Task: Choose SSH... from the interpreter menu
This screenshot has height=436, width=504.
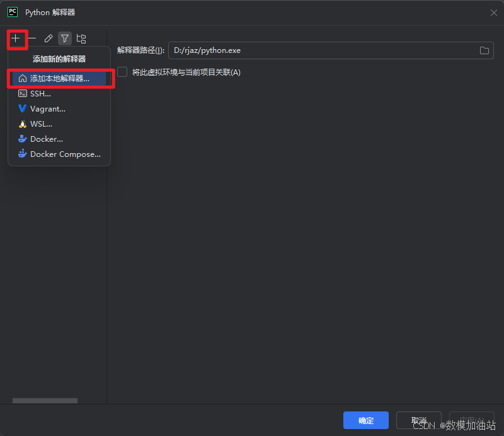Action: [40, 93]
